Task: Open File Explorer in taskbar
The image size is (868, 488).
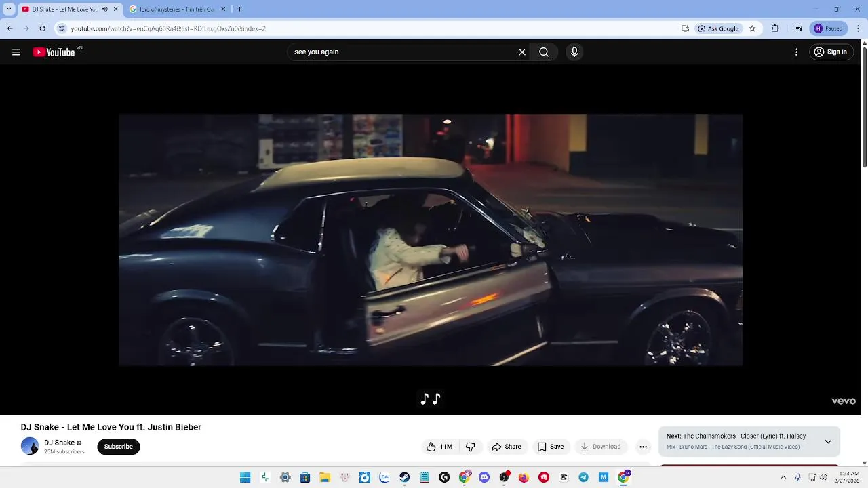Action: 325,477
